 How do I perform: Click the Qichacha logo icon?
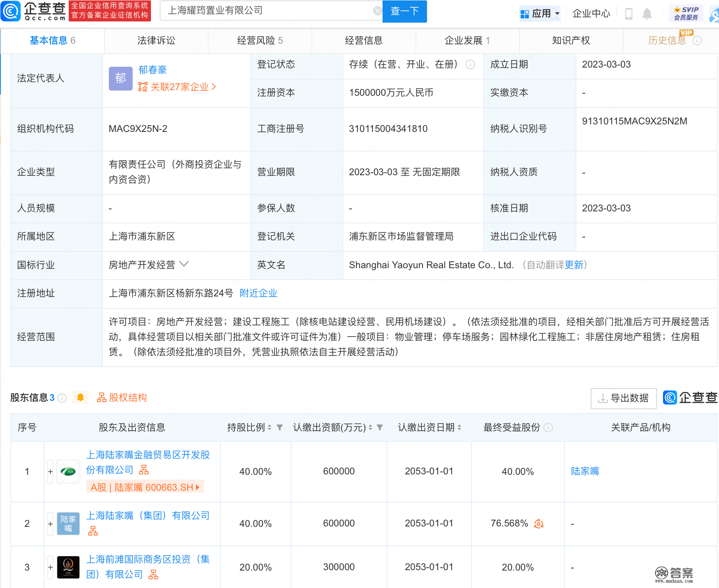(11, 11)
